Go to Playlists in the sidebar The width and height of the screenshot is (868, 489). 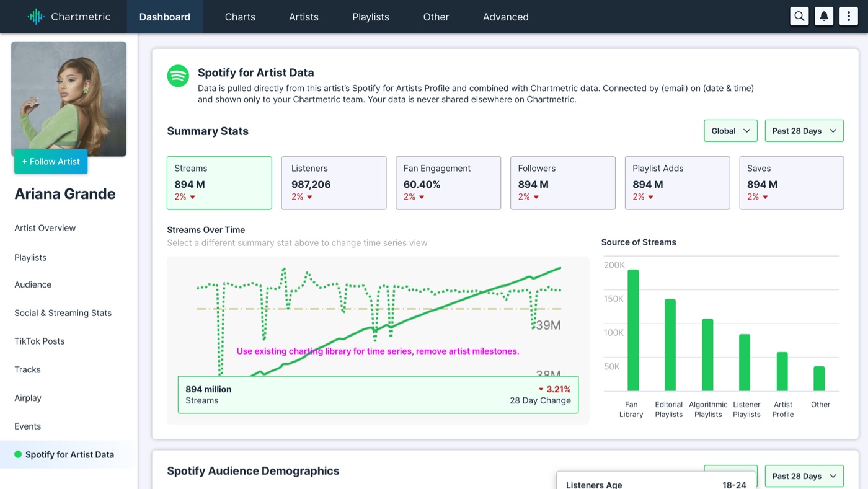pos(30,257)
